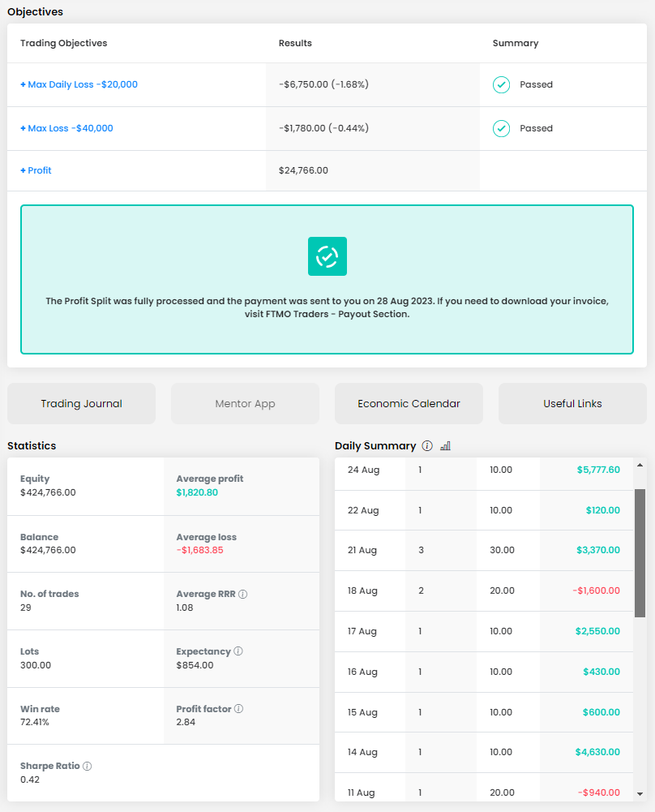Viewport: 655px width, 812px height.
Task: Click the -$940.00 loss value
Action: coord(598,793)
